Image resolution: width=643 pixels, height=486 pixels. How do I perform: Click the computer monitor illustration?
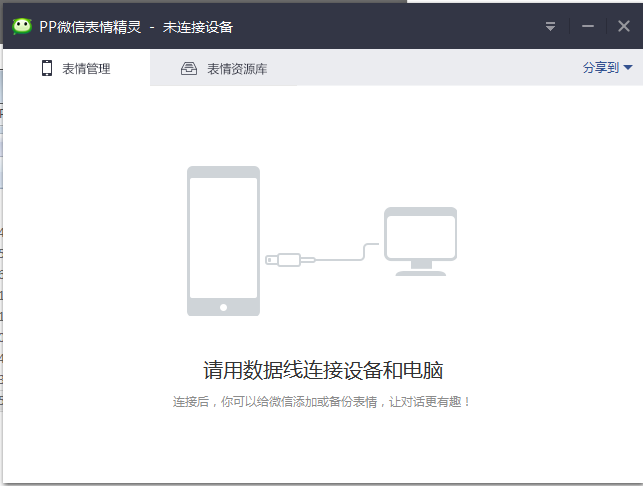click(x=420, y=242)
